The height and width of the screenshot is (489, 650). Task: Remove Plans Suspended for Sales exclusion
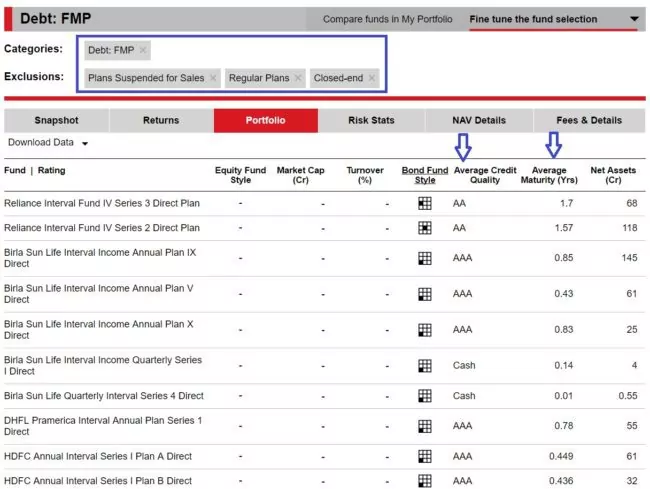tap(213, 77)
